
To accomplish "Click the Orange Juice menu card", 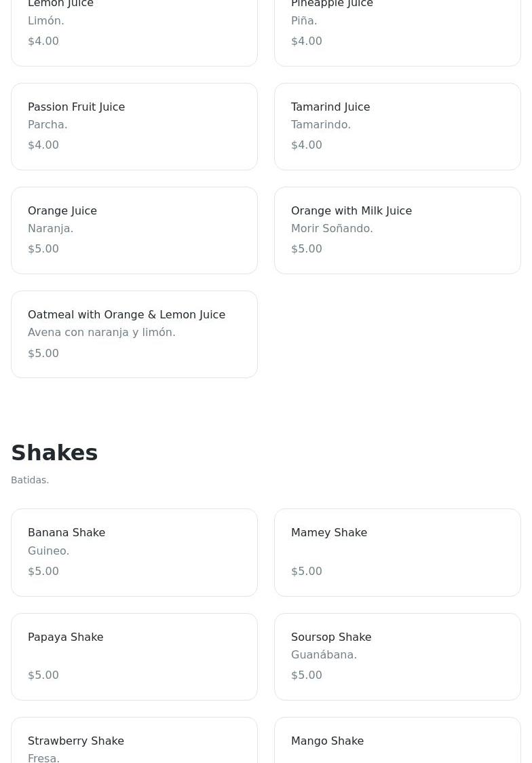I will pos(134,230).
